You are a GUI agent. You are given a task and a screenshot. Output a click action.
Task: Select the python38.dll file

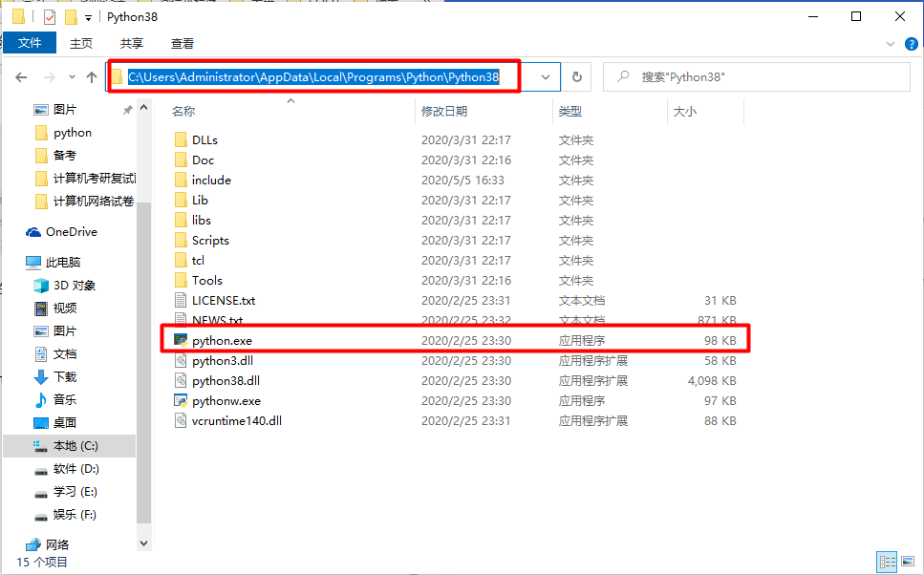[226, 380]
